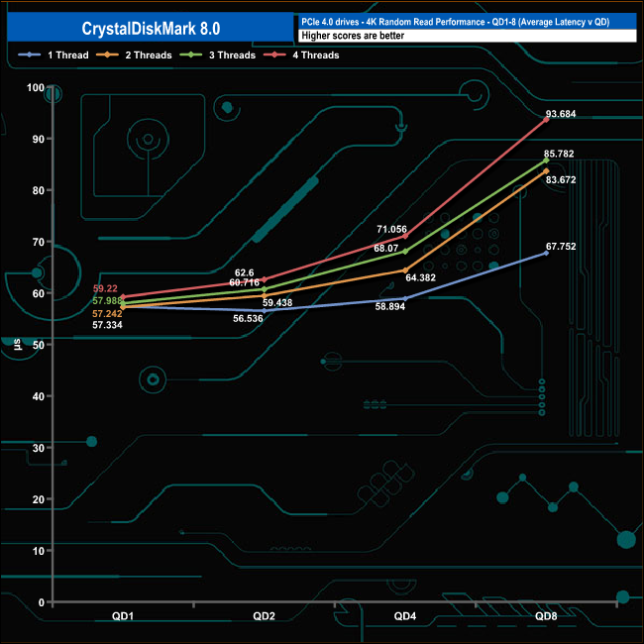This screenshot has width=644, height=644.
Task: Click the PCIe 4.0 drives chart subtitle
Action: pyautogui.click(x=455, y=22)
